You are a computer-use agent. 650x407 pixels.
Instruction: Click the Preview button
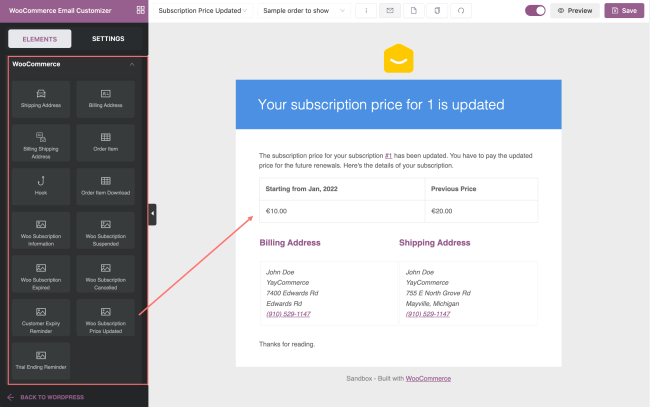575,10
